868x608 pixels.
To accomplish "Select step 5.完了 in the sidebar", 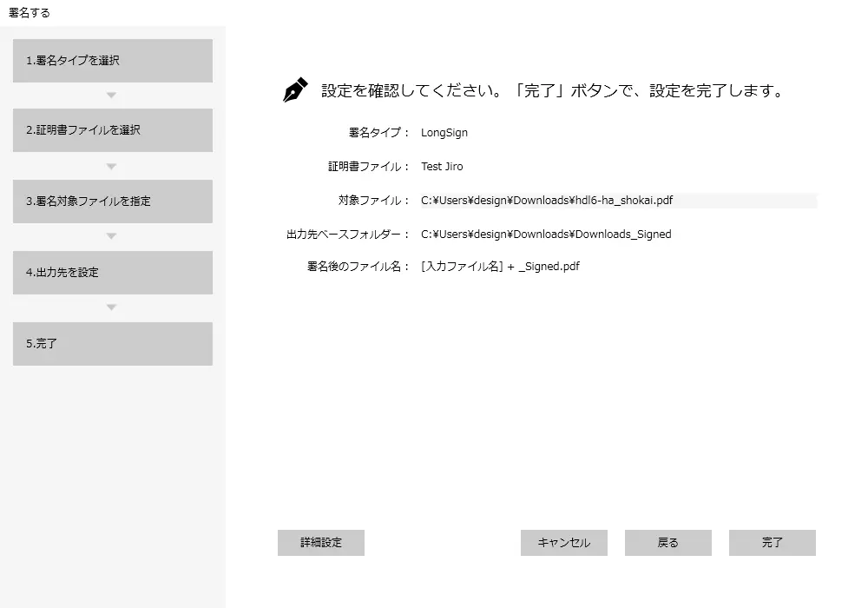I will [113, 344].
